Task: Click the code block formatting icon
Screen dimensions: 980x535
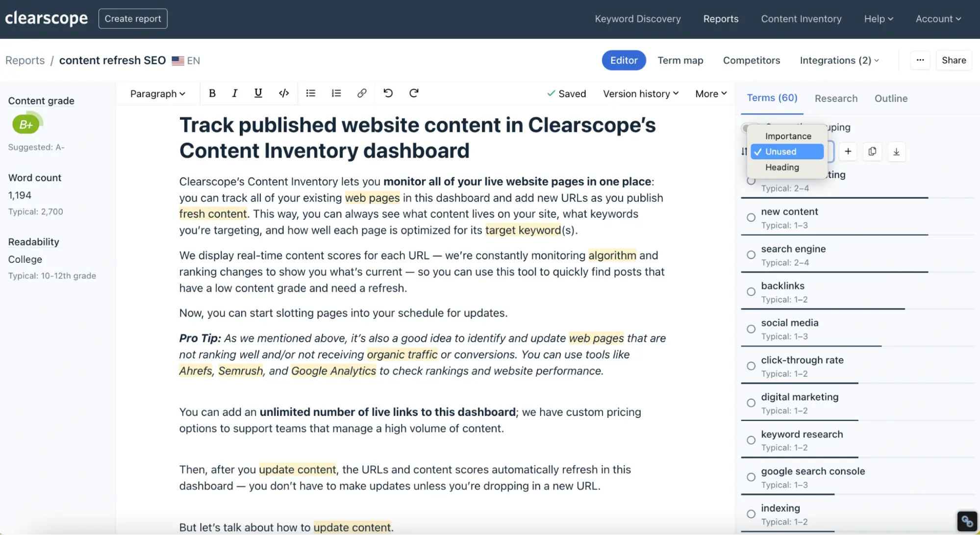Action: click(x=284, y=93)
